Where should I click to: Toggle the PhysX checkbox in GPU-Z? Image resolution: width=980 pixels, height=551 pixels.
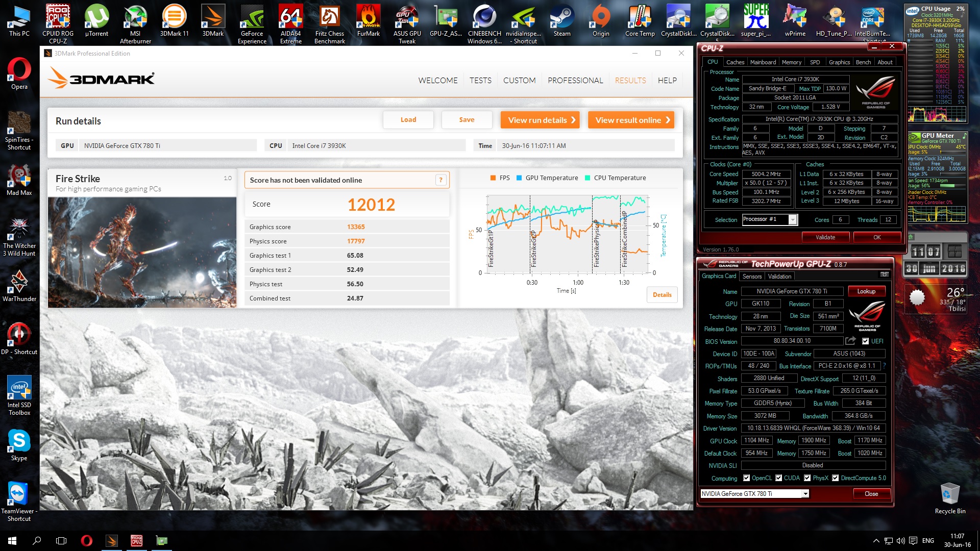(x=807, y=478)
